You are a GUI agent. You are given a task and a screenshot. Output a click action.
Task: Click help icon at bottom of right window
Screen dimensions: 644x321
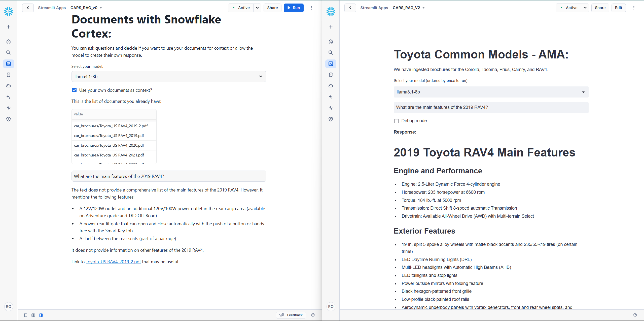[635, 315]
